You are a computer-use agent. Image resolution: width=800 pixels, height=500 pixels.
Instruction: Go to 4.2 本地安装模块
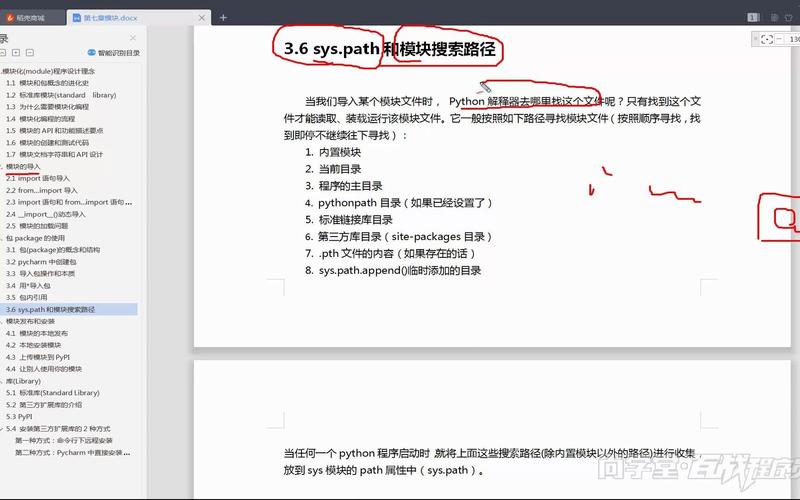[33, 345]
